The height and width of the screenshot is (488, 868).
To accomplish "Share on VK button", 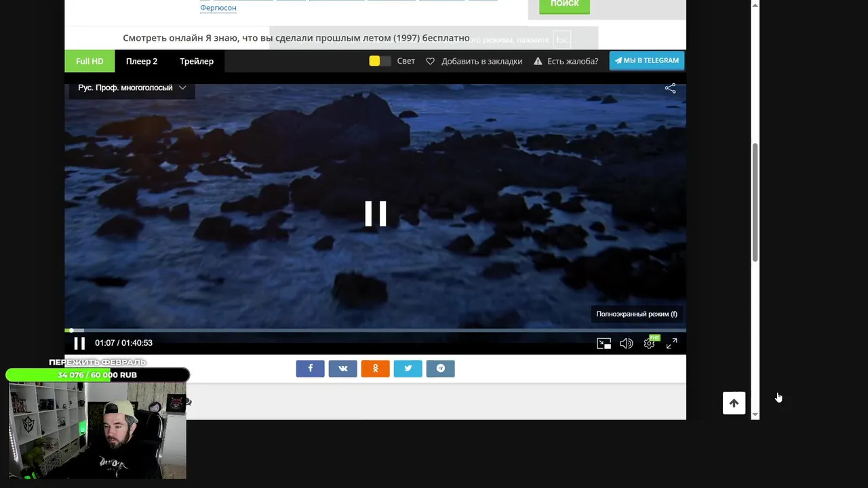I will click(x=342, y=368).
